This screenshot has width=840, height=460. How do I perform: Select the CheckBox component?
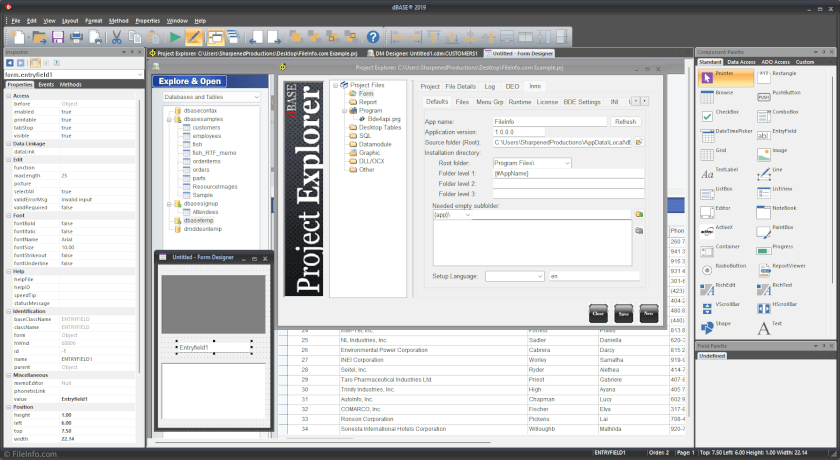point(719,116)
